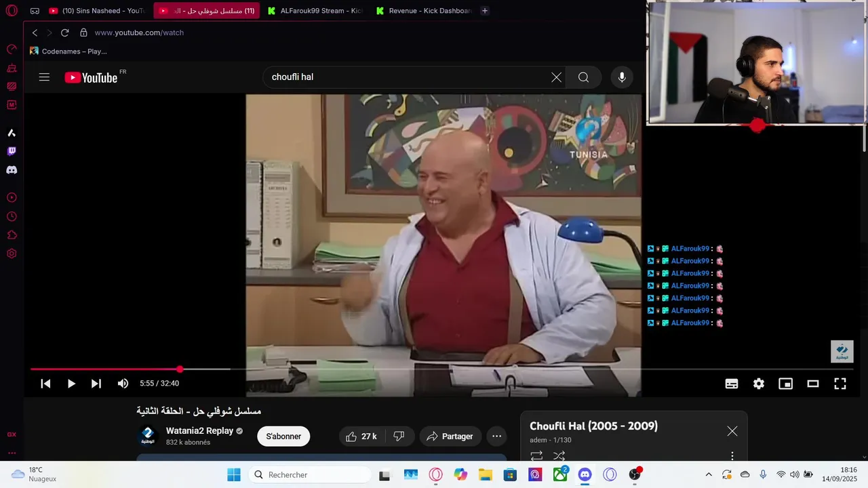
Task: Open the Partager share dialog
Action: click(450, 436)
